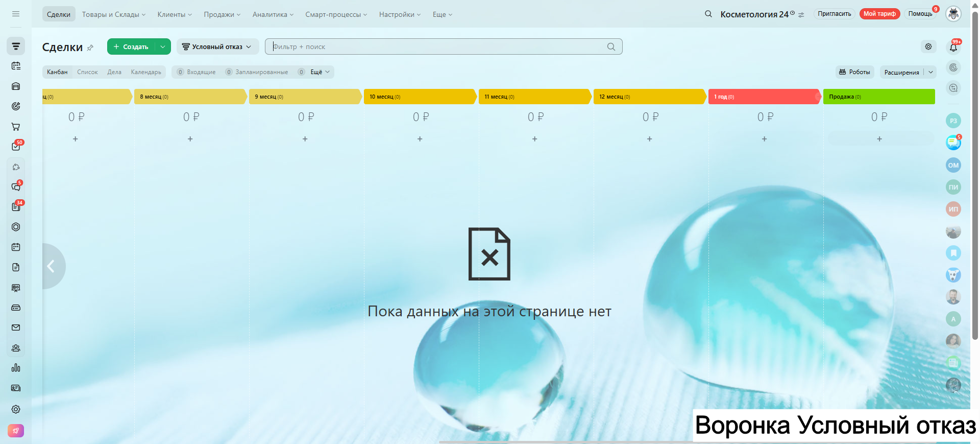Pin the Сделки page with the pin icon
The width and height of the screenshot is (980, 444).
click(x=90, y=48)
